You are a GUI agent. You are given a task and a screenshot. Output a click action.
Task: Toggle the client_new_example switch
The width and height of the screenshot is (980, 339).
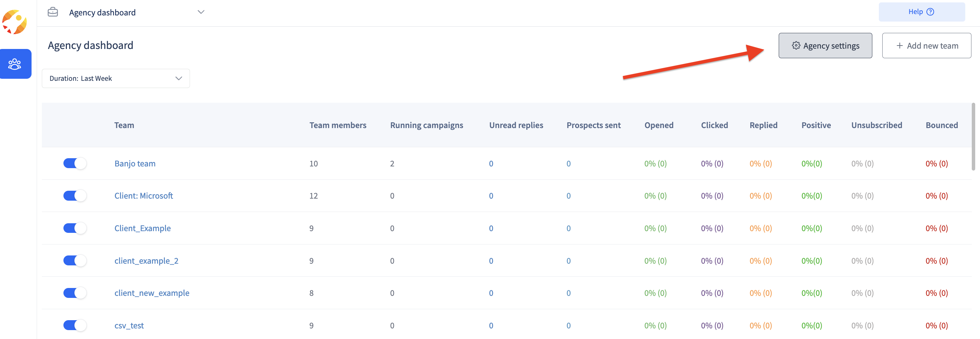[x=75, y=293]
